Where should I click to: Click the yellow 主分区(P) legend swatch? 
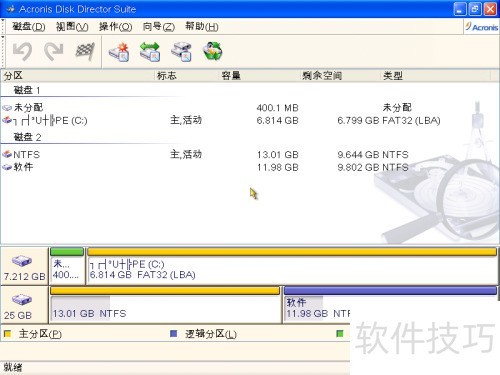point(7,333)
